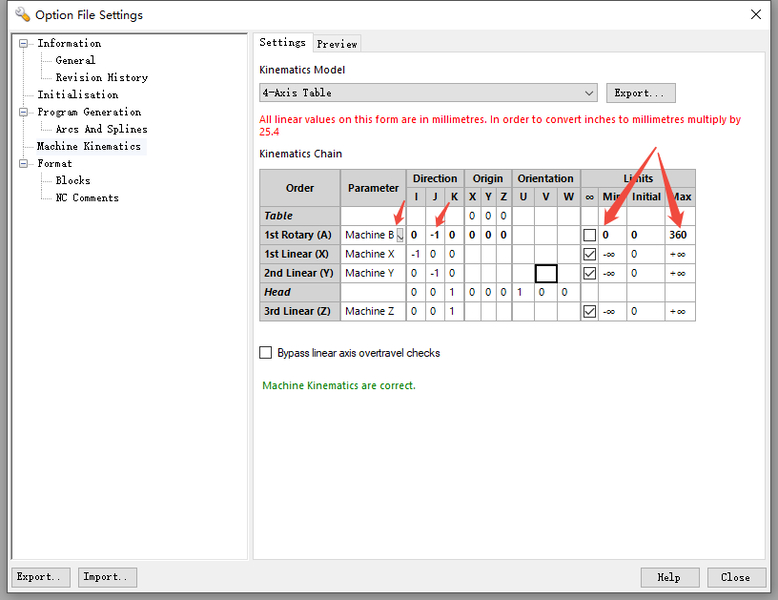Select Arcs And Splines tree item
Image resolution: width=778 pixels, height=600 pixels.
pos(101,129)
